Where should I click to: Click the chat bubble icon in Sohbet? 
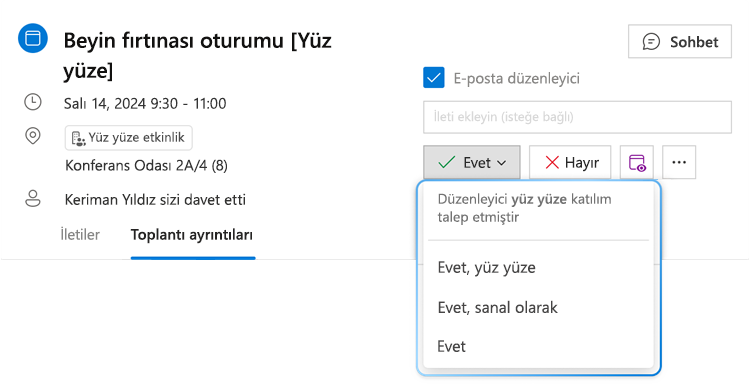click(x=651, y=42)
